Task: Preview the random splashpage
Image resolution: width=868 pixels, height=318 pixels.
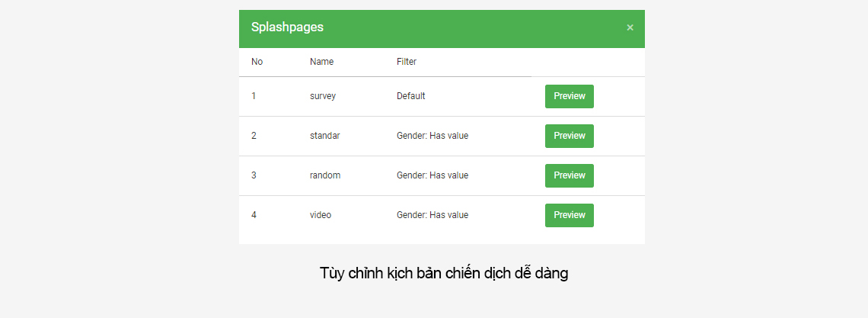Action: 569,175
